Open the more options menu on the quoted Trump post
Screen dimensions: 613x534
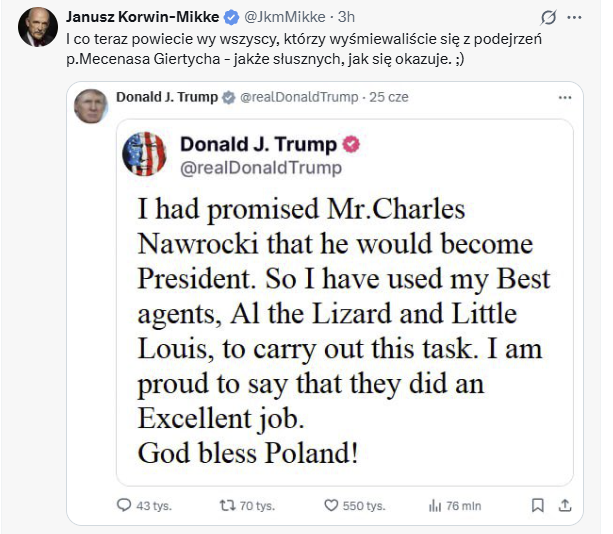click(565, 97)
